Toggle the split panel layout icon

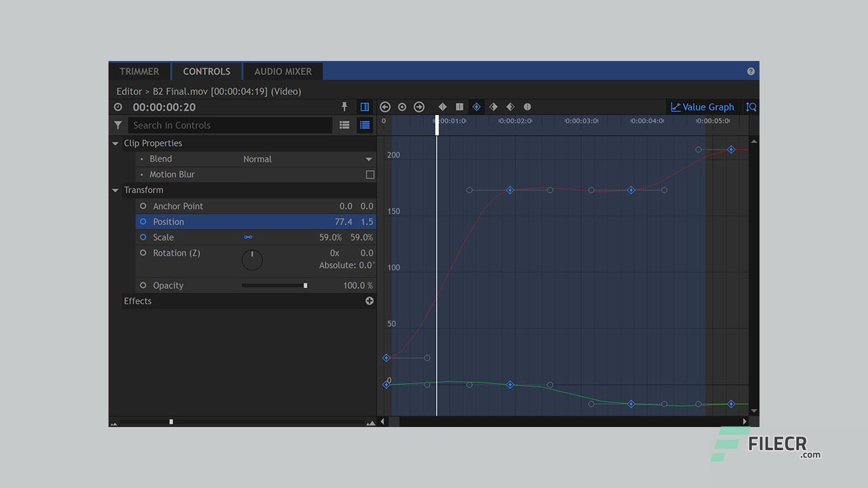(365, 107)
